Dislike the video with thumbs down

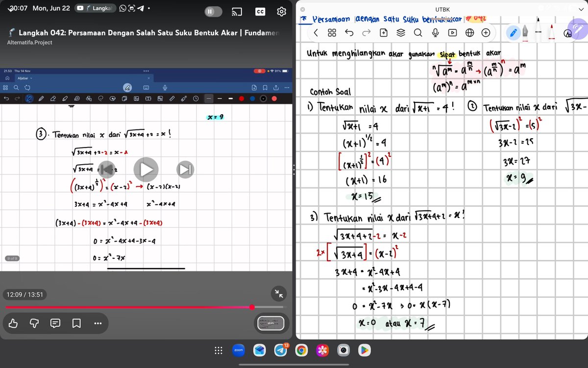[34, 323]
